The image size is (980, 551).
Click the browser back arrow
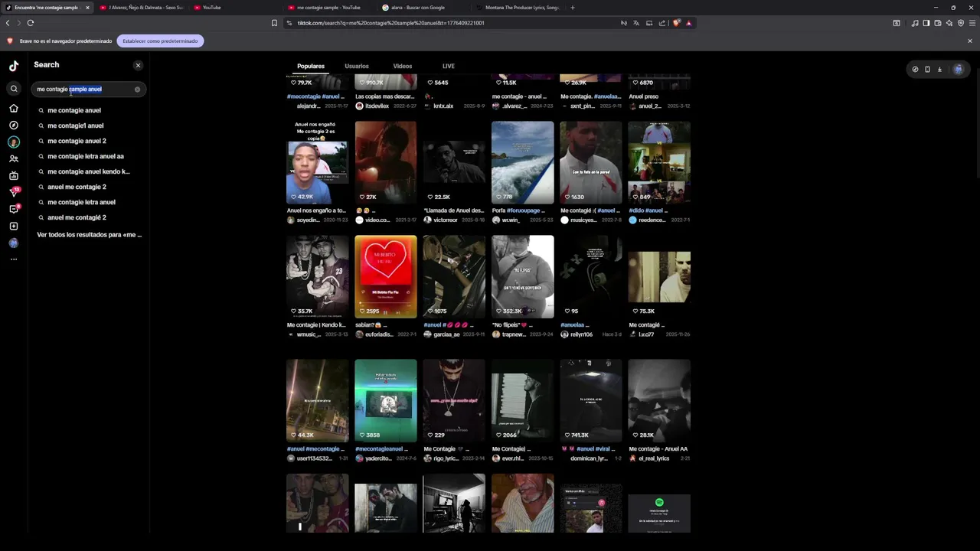pos(8,23)
